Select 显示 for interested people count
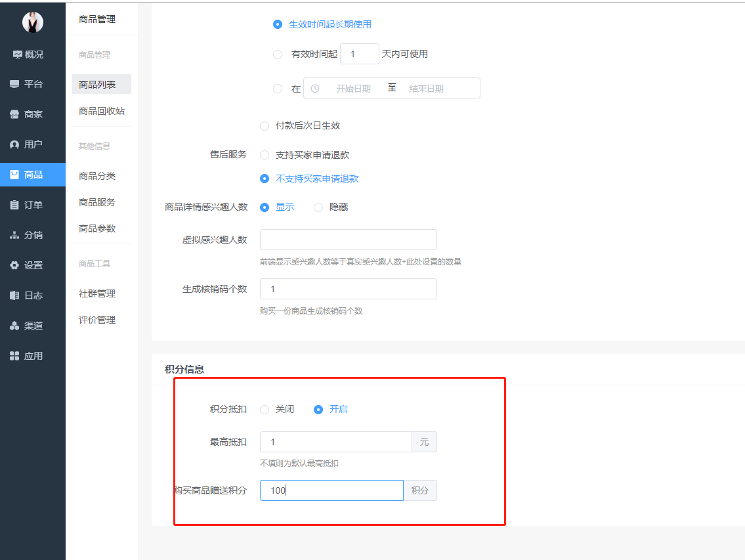 pos(265,207)
